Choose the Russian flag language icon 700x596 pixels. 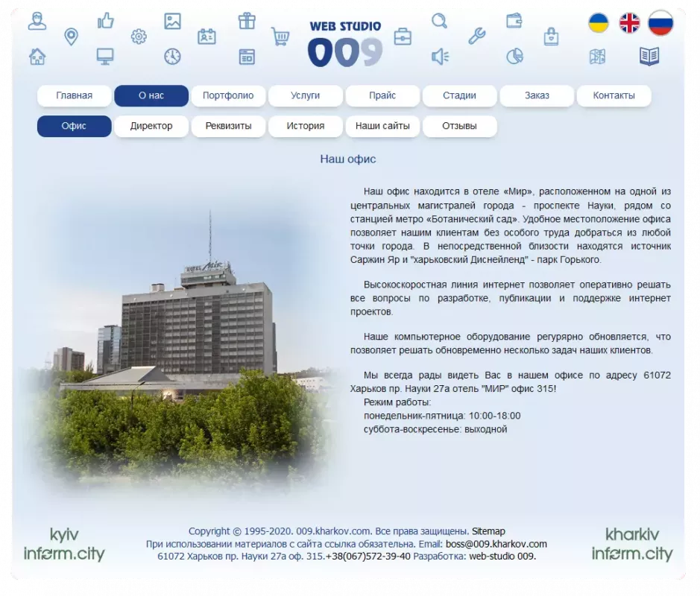tap(660, 23)
